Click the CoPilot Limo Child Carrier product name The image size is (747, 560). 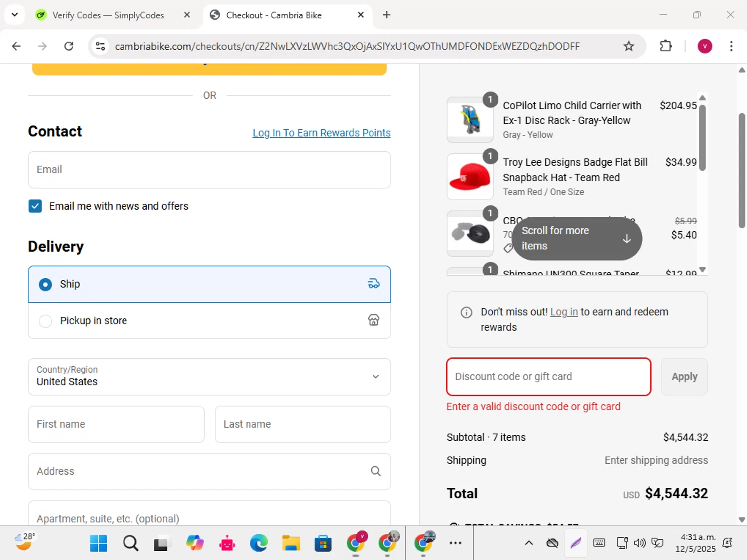[x=572, y=113]
